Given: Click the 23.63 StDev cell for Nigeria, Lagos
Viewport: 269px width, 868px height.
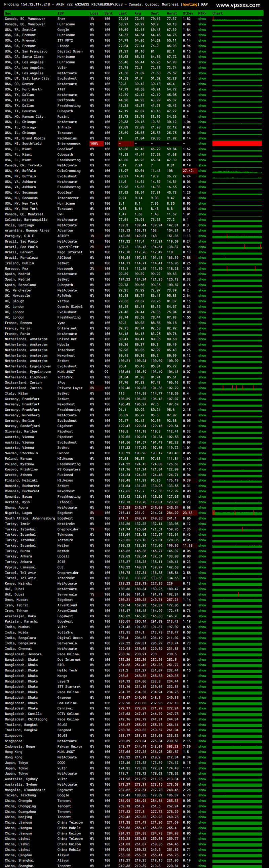Looking at the screenshot, I should (190, 513).
